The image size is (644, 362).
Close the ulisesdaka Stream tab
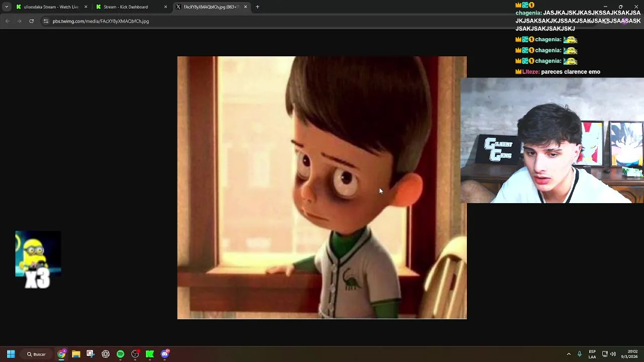click(86, 7)
